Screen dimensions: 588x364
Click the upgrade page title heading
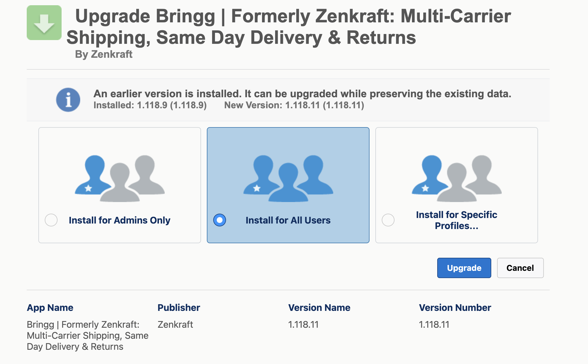point(289,27)
